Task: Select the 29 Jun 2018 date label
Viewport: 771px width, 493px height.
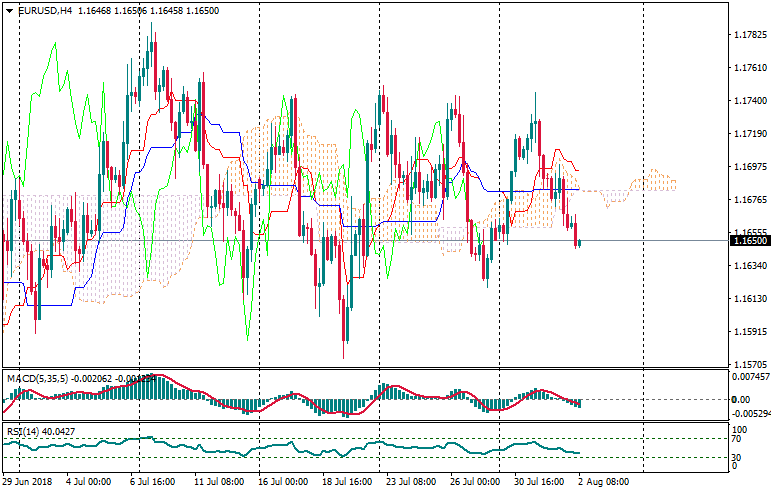Action: [27, 481]
